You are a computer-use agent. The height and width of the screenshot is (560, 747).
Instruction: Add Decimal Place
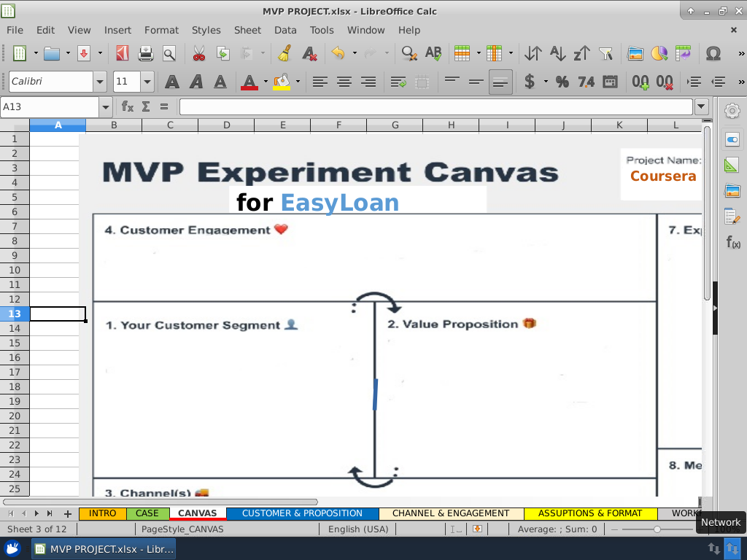[640, 82]
